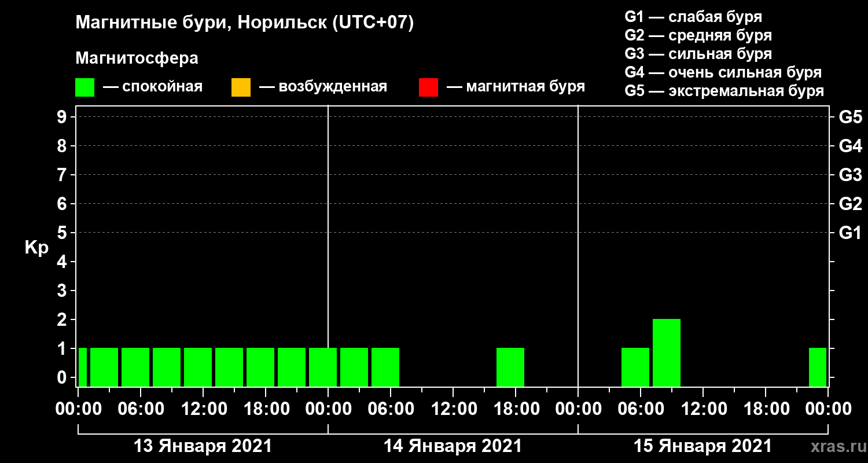Click the 12:00 label under 13 January

point(203,409)
